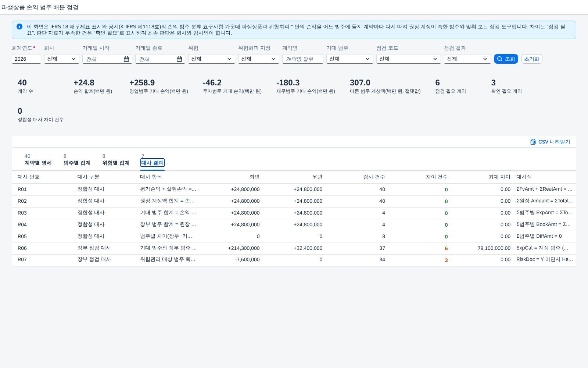Click the CSV 내려받기 export button
This screenshot has width=588, height=368.
click(550, 142)
